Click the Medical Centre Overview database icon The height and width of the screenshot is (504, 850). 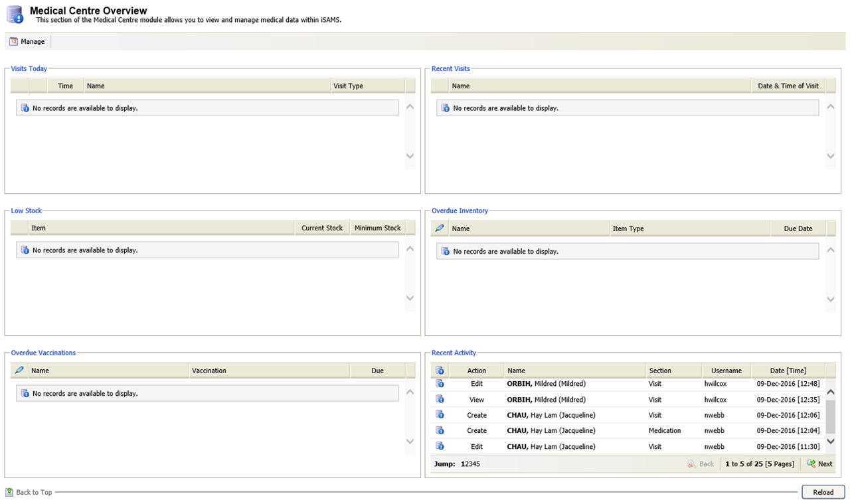15,14
